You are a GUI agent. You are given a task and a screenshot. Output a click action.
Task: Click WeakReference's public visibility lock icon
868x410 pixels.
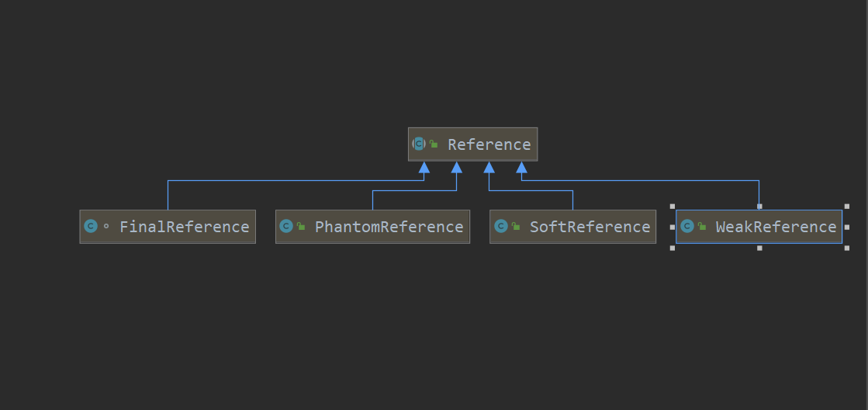(x=702, y=227)
